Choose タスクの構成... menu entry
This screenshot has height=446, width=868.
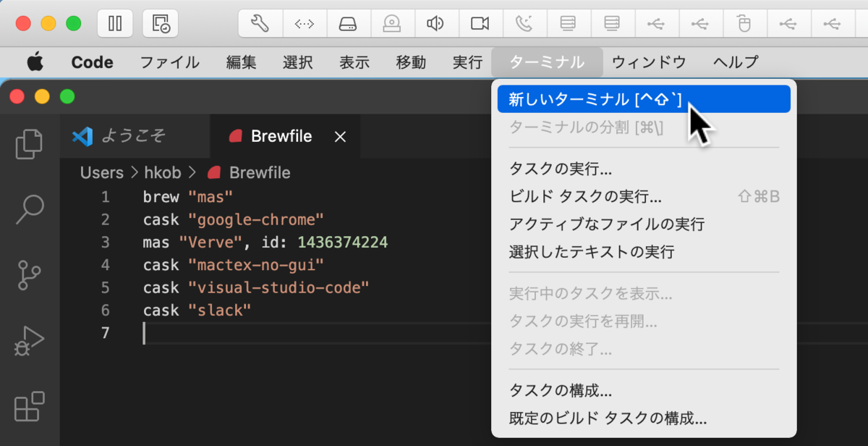[644, 391]
